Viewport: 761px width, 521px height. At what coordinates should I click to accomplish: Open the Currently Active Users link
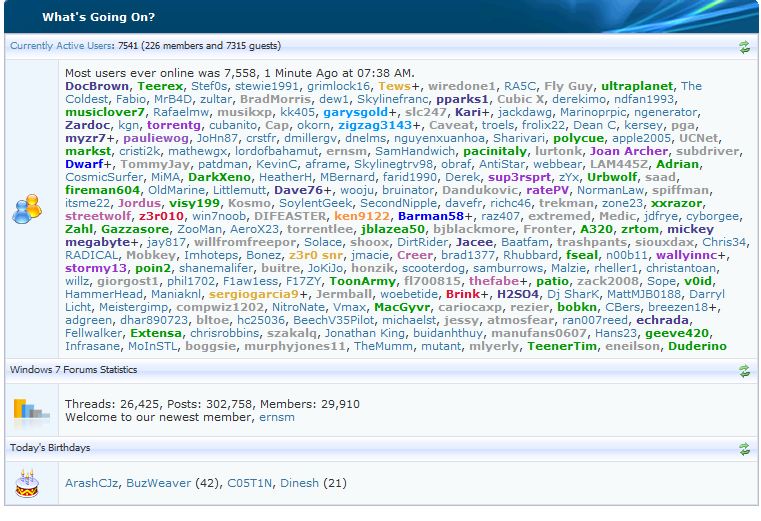(61, 46)
